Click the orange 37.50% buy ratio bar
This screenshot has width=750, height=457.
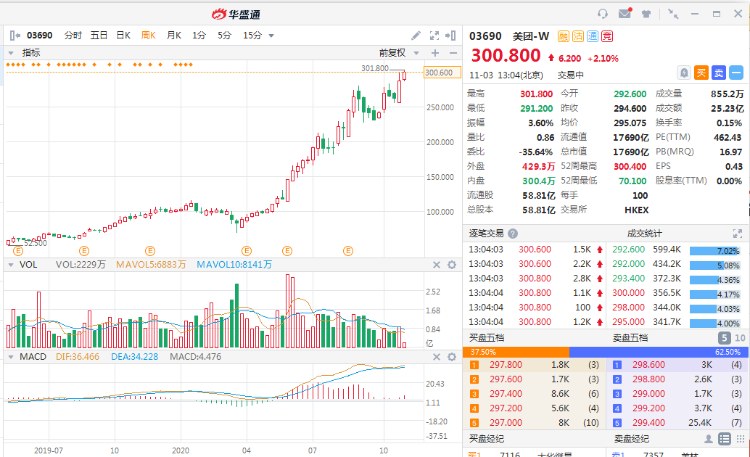[x=516, y=352]
